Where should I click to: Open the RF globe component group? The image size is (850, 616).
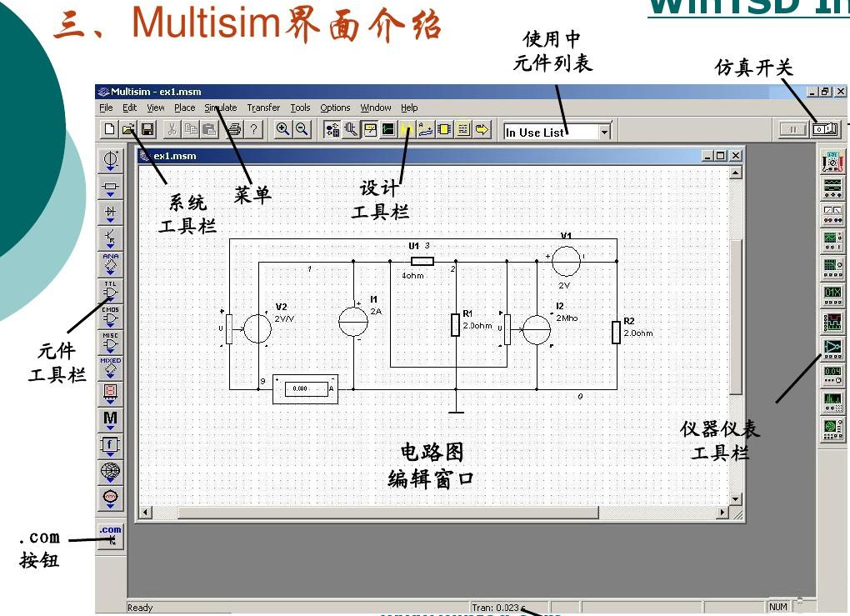click(111, 471)
